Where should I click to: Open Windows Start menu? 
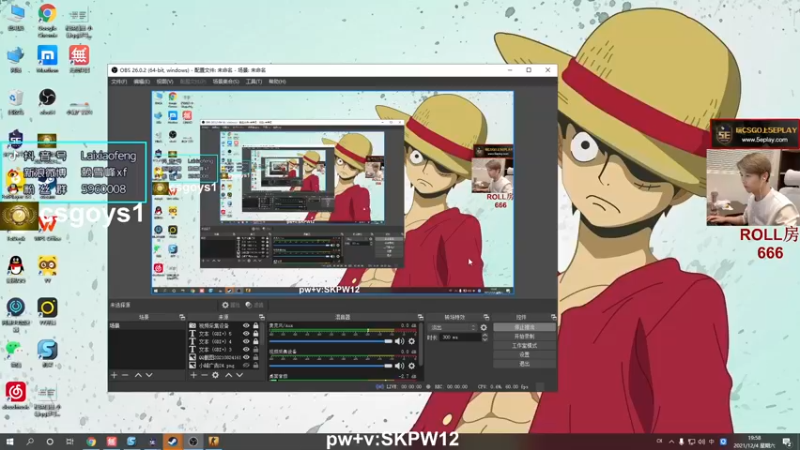point(9,441)
